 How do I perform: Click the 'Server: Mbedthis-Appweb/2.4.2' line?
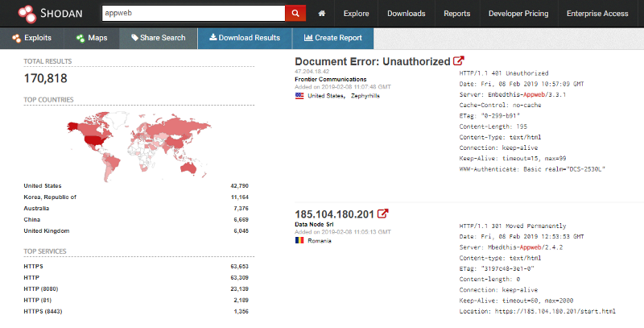pos(511,247)
